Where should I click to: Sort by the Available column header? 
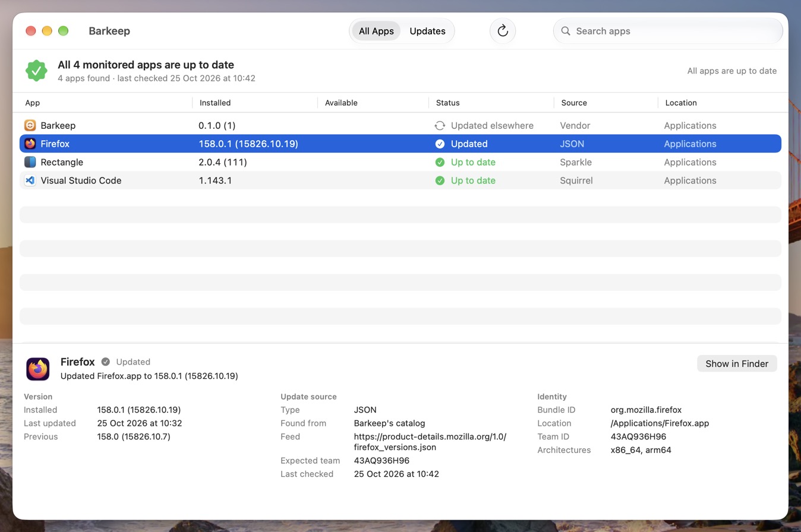tap(341, 103)
